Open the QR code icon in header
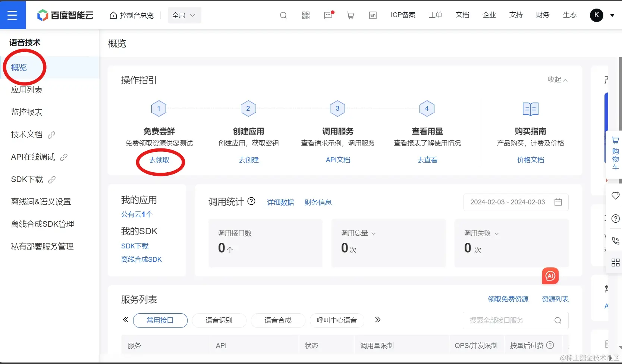Image resolution: width=622 pixels, height=364 pixels. [x=306, y=15]
